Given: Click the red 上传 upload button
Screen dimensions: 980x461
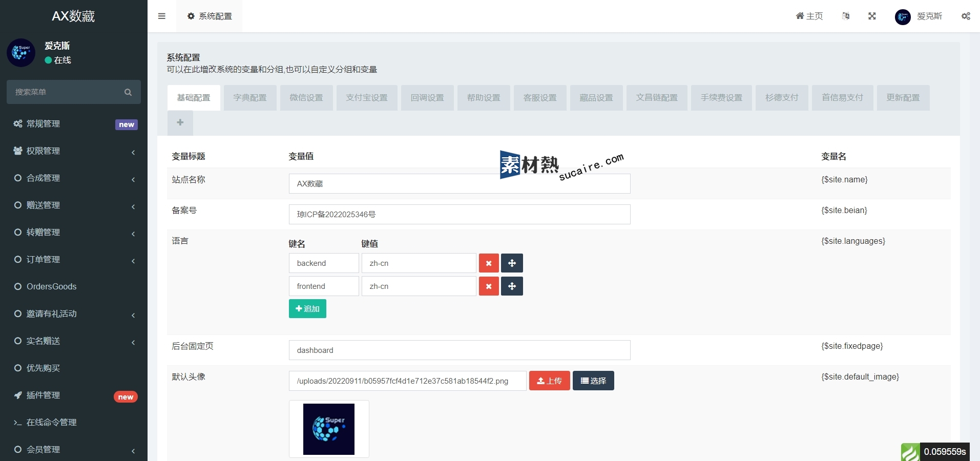Looking at the screenshot, I should click(549, 381).
